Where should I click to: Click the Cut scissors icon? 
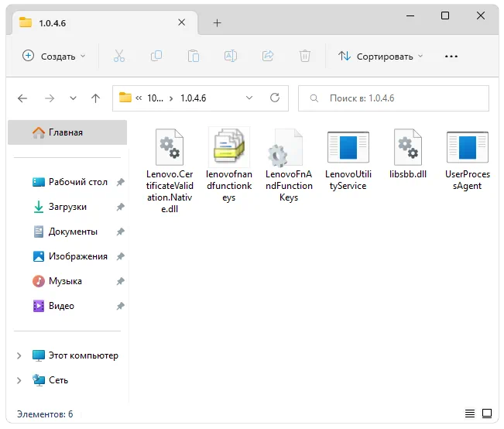tap(119, 56)
